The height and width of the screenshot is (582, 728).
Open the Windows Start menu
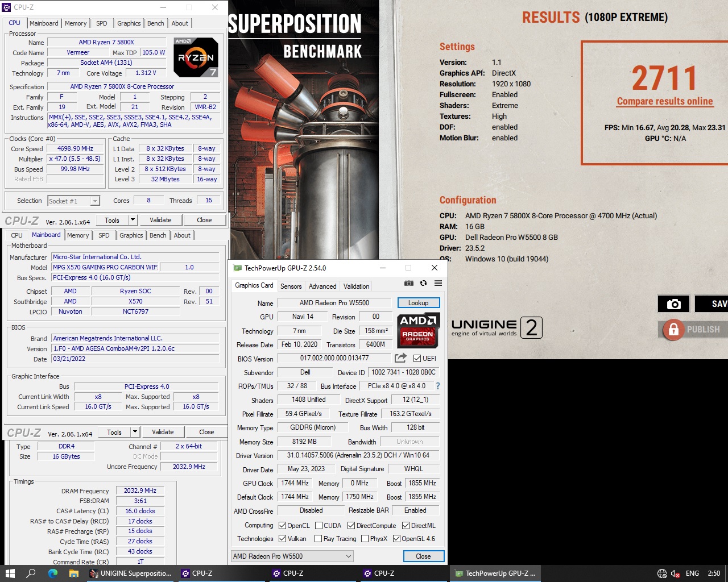tap(10, 573)
